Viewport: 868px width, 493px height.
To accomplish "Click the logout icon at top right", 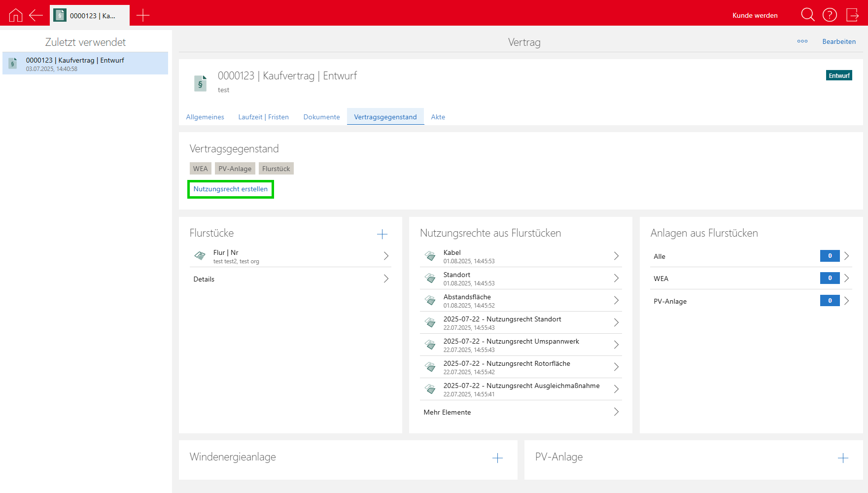I will (852, 15).
